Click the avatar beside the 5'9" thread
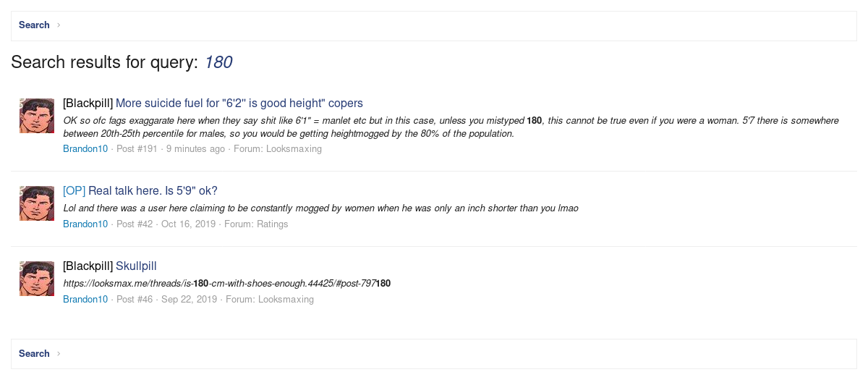Screen dimensions: 868x380 click(36, 203)
